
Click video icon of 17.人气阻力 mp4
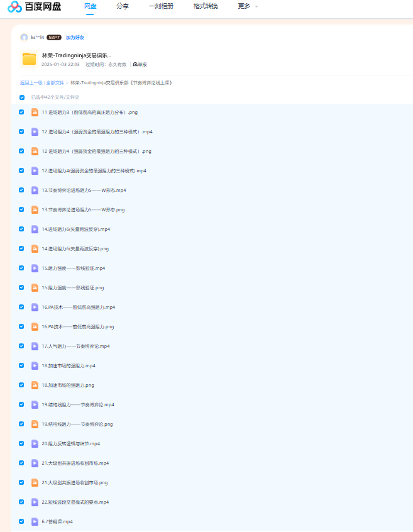pos(35,346)
